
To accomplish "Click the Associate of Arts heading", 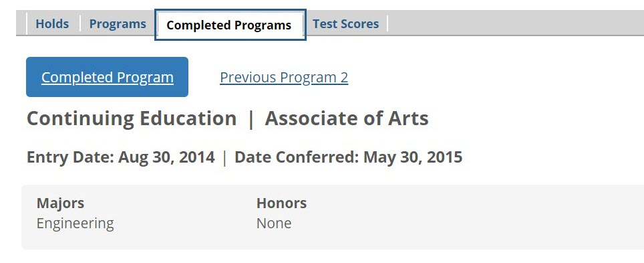I will coord(347,118).
